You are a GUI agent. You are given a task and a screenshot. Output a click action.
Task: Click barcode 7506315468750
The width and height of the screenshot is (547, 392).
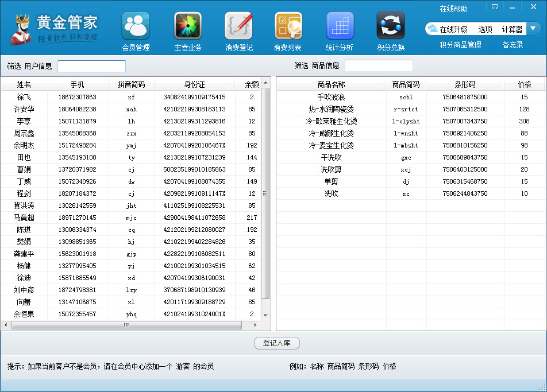tap(465, 181)
